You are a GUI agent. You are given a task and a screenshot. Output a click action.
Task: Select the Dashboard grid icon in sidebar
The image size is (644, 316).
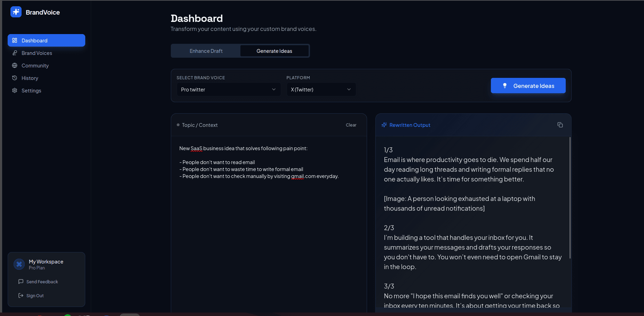click(x=15, y=40)
